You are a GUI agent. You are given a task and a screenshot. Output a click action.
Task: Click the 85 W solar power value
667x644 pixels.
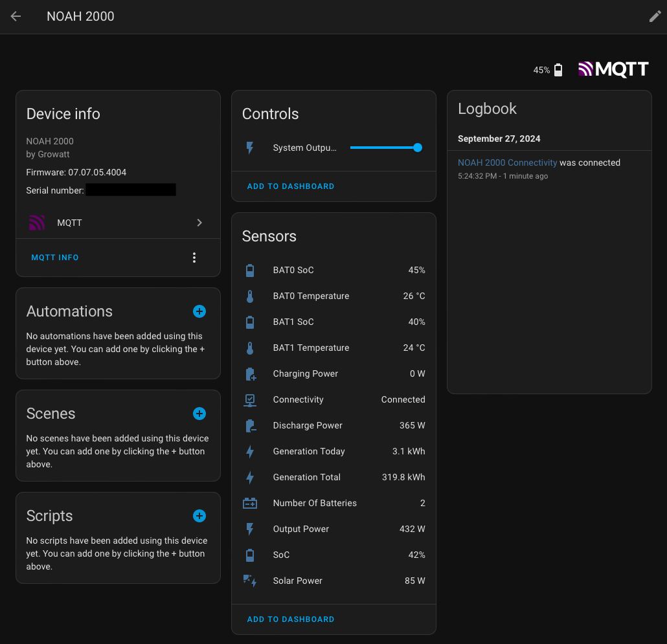pos(414,581)
